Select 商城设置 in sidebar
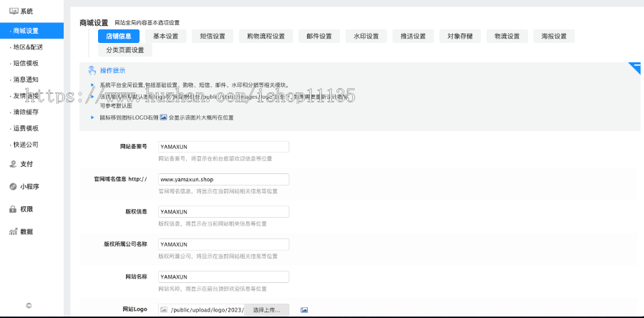Image resolution: width=644 pixels, height=318 pixels. click(x=31, y=31)
